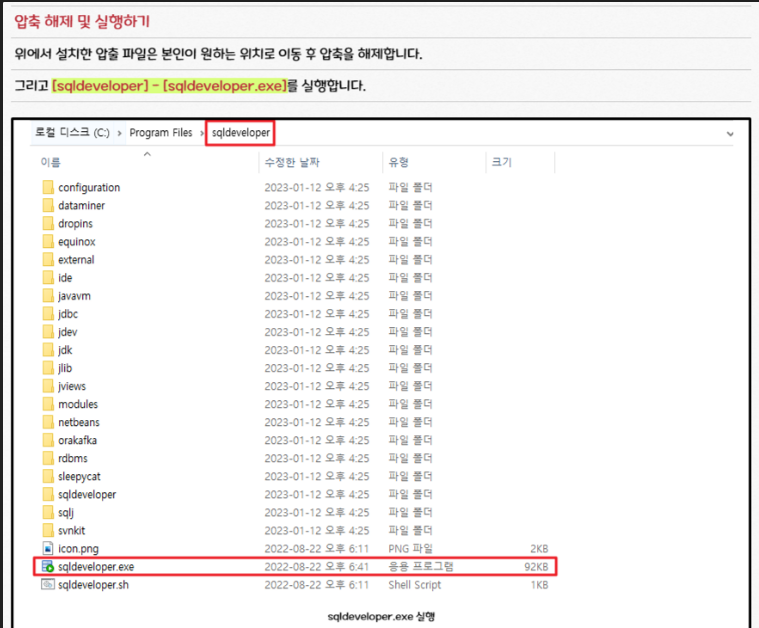Select the svnkit folder name
The height and width of the screenshot is (628, 759).
coord(72,530)
